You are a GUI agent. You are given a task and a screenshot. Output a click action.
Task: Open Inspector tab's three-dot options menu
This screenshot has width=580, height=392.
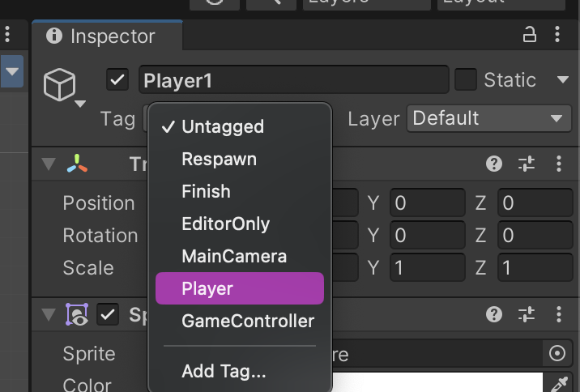557,34
